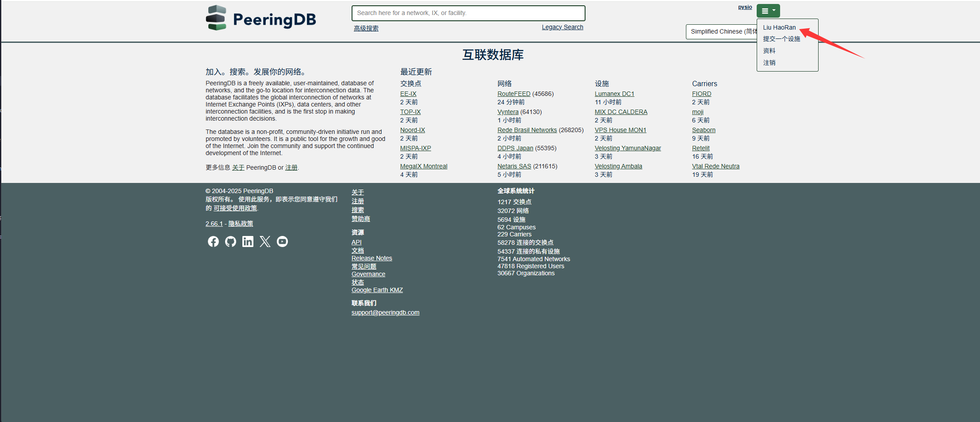Image resolution: width=980 pixels, height=422 pixels.
Task: Click the Legacy Search link
Action: click(x=562, y=27)
